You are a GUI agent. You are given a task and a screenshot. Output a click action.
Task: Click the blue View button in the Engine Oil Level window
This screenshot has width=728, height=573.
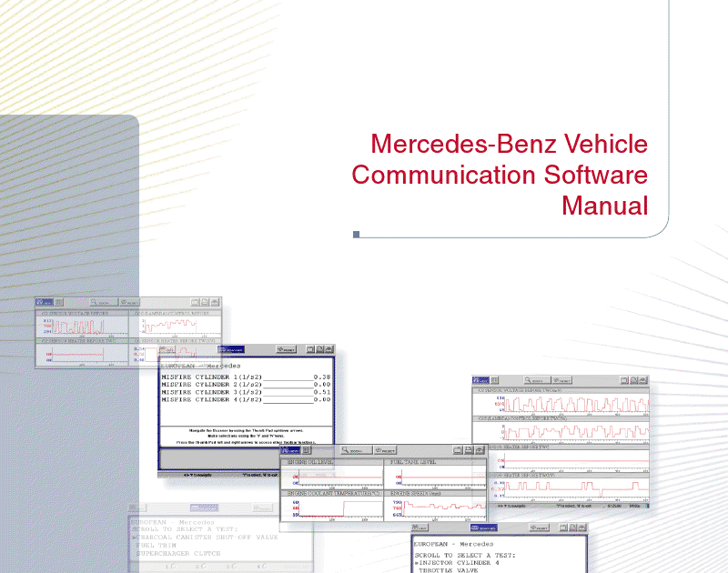tap(290, 450)
